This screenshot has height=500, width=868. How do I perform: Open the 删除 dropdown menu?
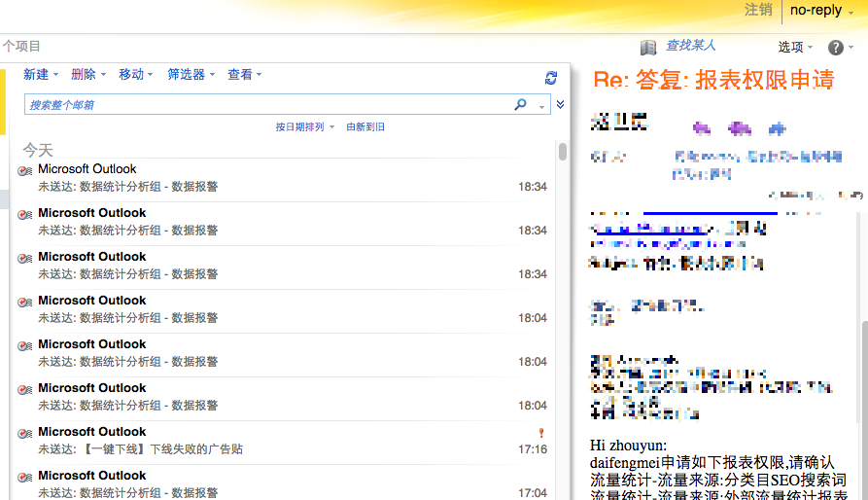88,74
